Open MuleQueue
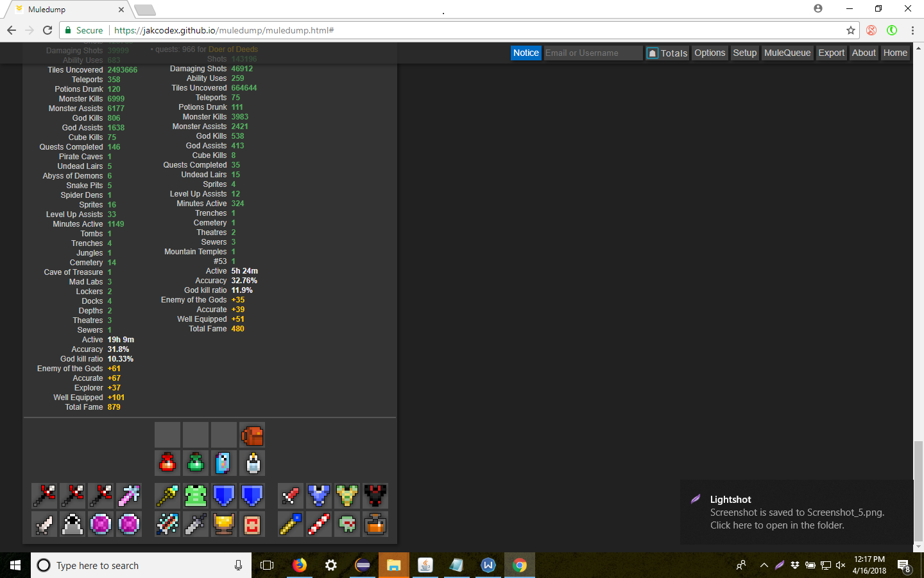Image resolution: width=924 pixels, height=578 pixels. coord(787,53)
